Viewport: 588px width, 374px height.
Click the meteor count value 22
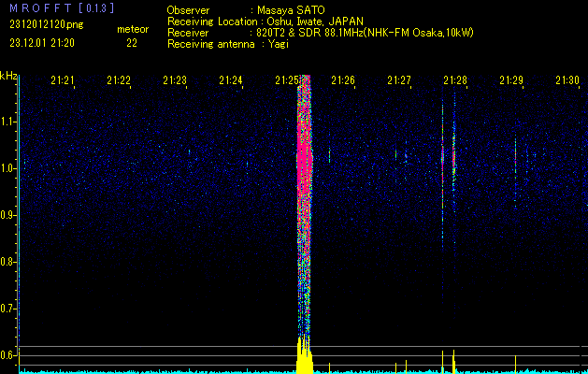[131, 43]
